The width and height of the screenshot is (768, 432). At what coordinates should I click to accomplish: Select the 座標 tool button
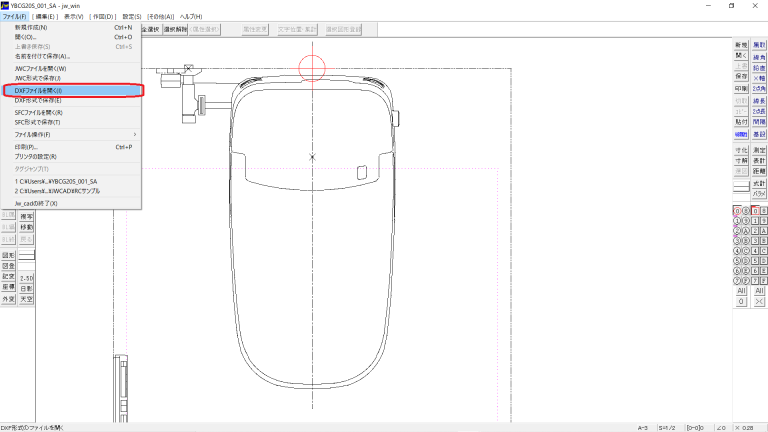pyautogui.click(x=8, y=287)
